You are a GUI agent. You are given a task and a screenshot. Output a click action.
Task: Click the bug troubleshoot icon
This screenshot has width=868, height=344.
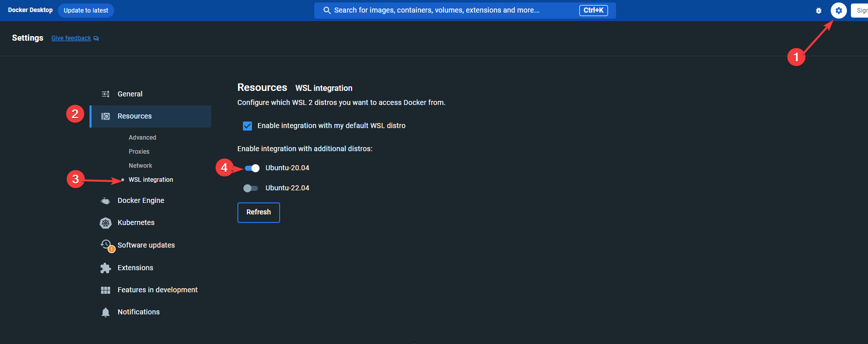(x=819, y=11)
